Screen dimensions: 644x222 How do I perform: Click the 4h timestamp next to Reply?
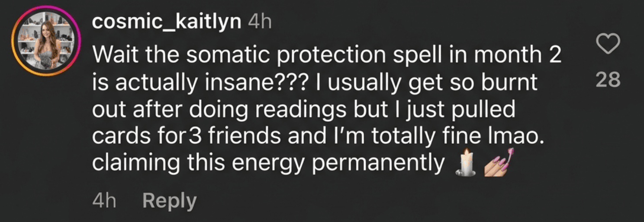pos(104,201)
